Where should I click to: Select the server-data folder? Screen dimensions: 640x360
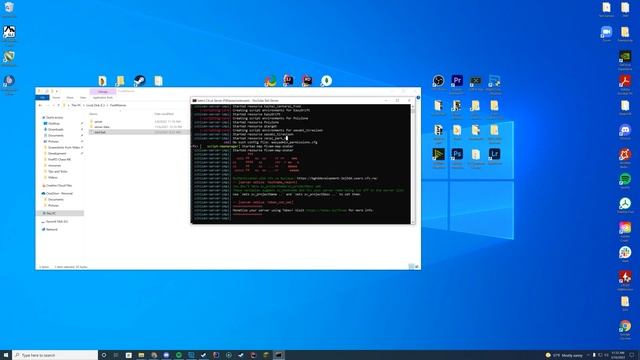point(102,127)
